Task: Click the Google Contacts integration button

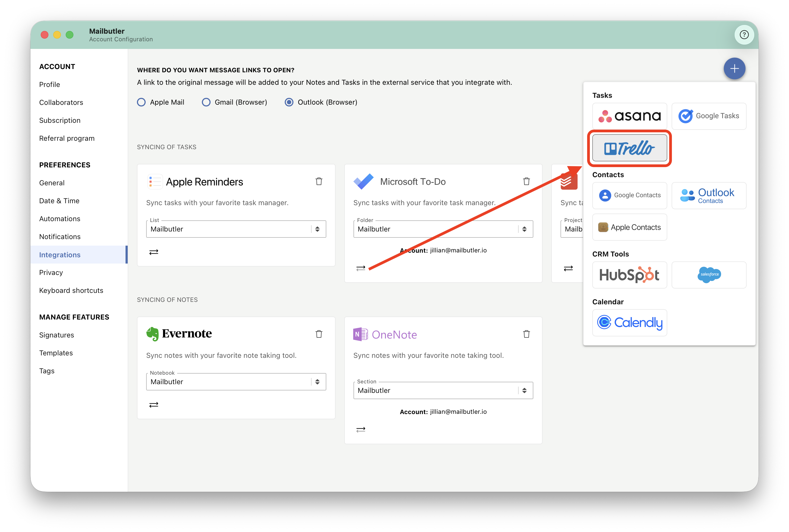Action: point(629,195)
